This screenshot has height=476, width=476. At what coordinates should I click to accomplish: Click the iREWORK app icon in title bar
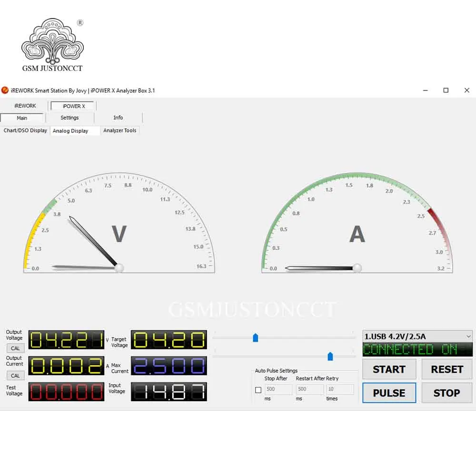tap(5, 90)
